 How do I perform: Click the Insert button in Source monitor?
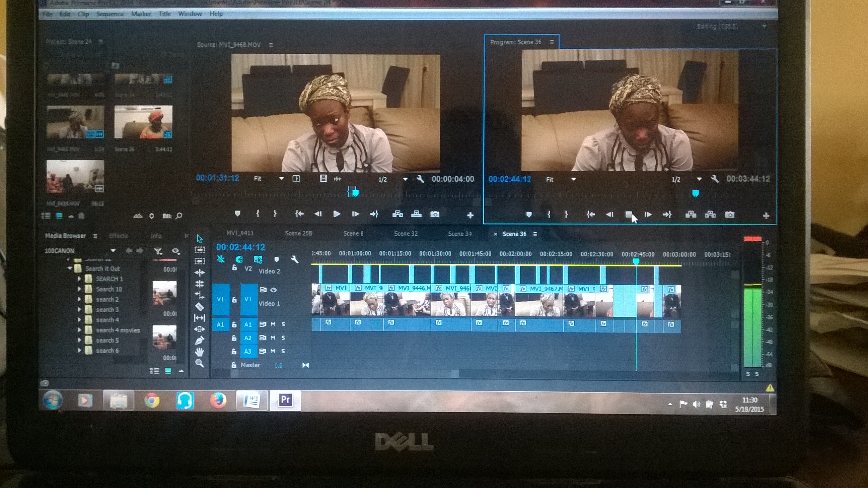[x=397, y=214]
